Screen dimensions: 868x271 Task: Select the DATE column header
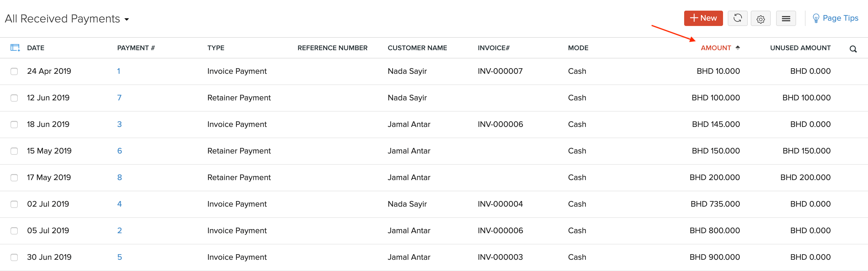pos(35,48)
